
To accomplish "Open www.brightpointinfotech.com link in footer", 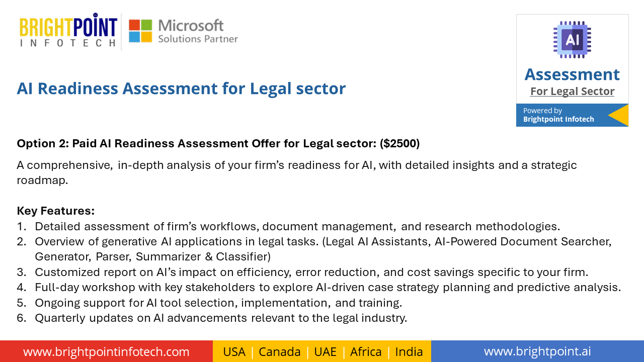I will 106,351.
